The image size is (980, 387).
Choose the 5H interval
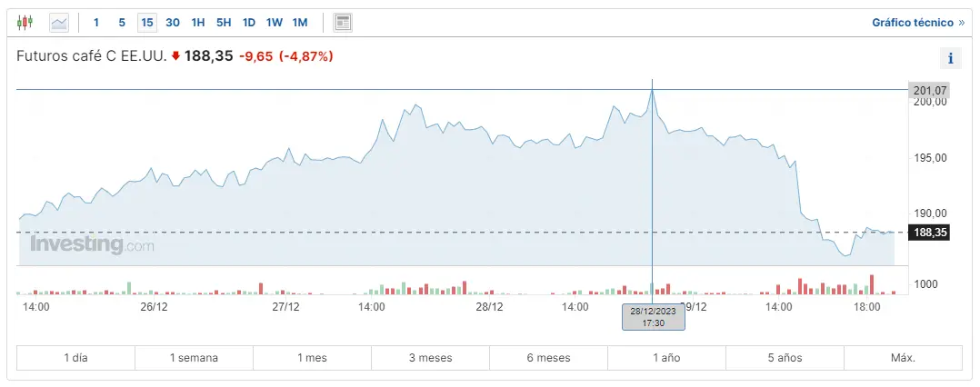[x=224, y=22]
